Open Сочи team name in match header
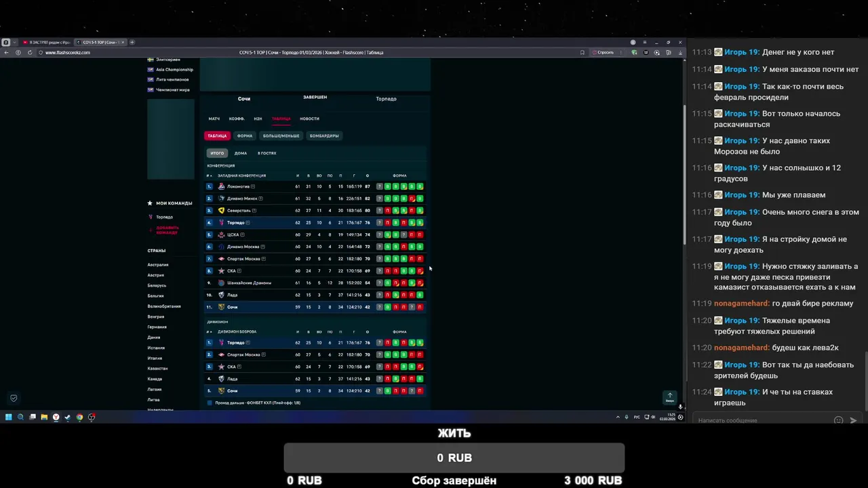This screenshot has width=868, height=488. pyautogui.click(x=244, y=99)
